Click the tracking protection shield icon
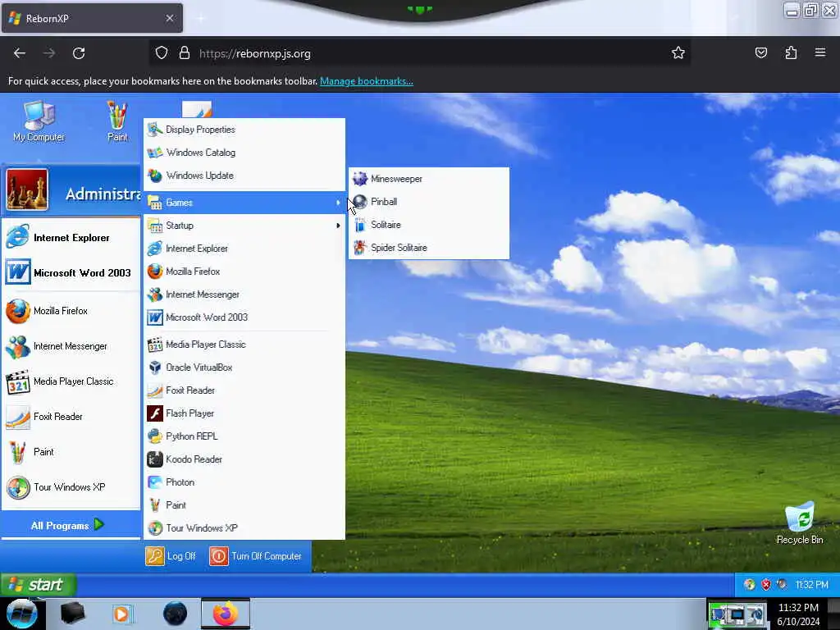Image resolution: width=840 pixels, height=630 pixels. 162,53
